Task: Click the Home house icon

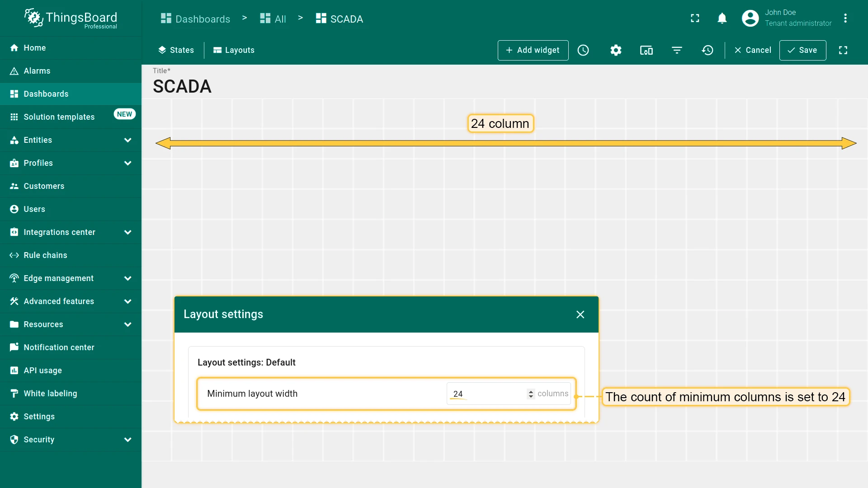Action: pos(14,48)
